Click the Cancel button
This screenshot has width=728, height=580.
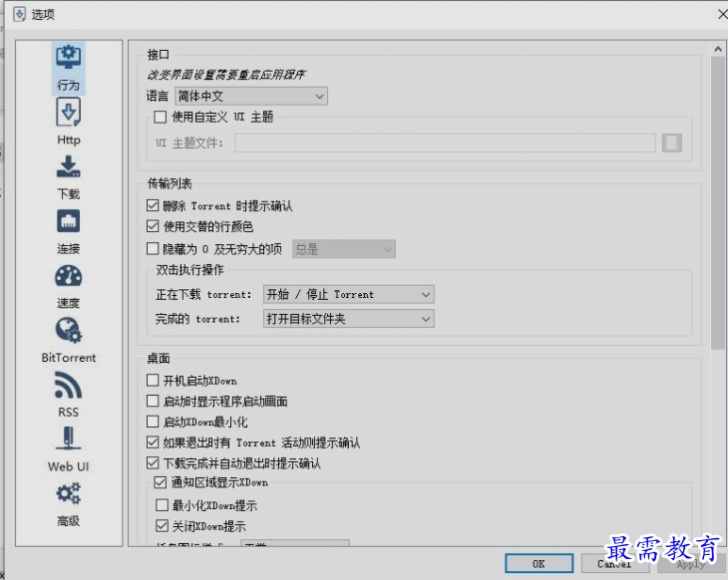coord(615,563)
